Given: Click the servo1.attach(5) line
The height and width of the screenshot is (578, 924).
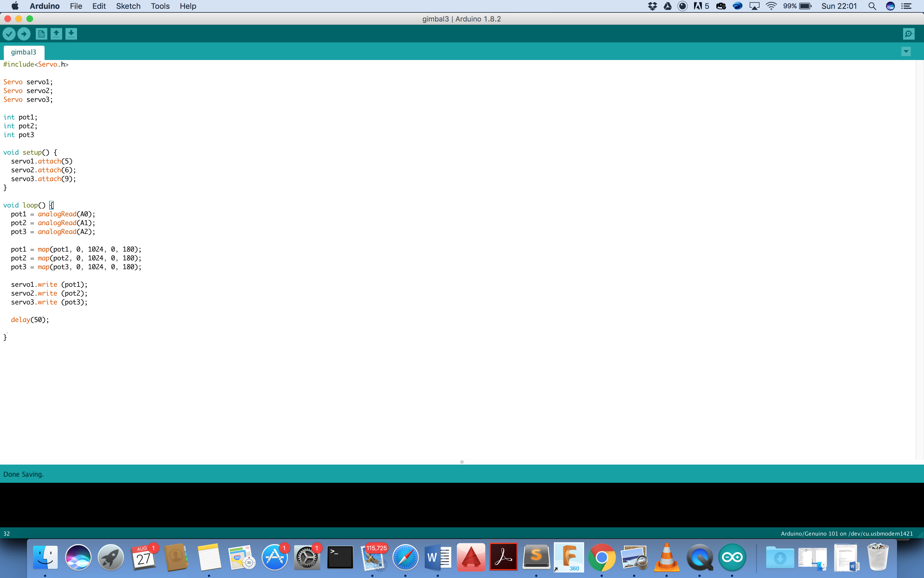Looking at the screenshot, I should [42, 161].
